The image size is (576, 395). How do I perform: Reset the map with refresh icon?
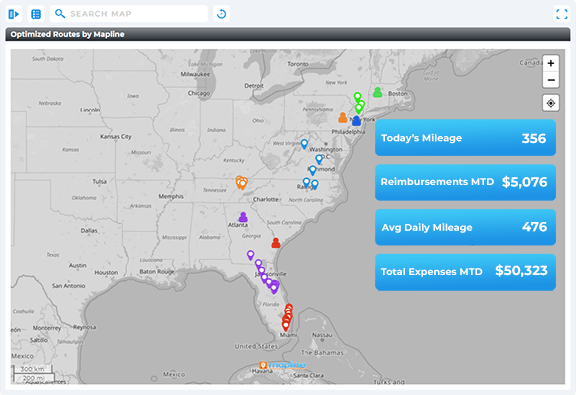pyautogui.click(x=222, y=14)
